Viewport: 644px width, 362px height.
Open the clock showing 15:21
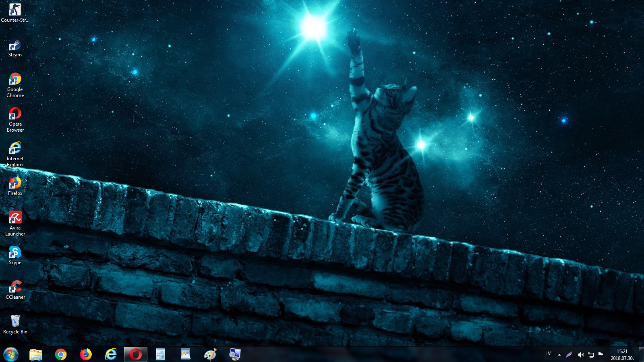click(x=622, y=355)
